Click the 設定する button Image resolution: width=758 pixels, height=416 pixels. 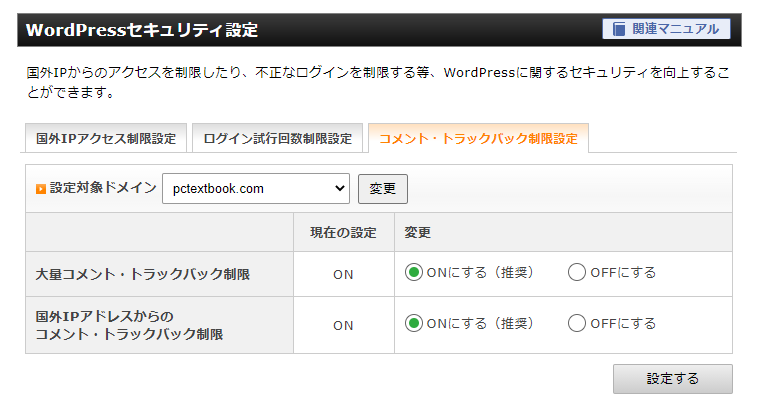click(672, 379)
